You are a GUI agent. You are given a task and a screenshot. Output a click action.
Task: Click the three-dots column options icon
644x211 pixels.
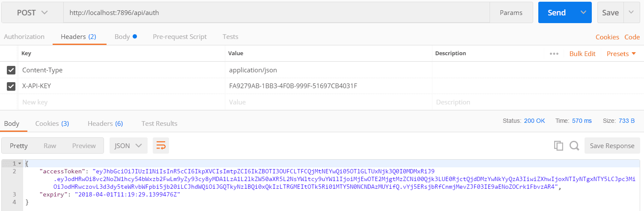pyautogui.click(x=554, y=54)
